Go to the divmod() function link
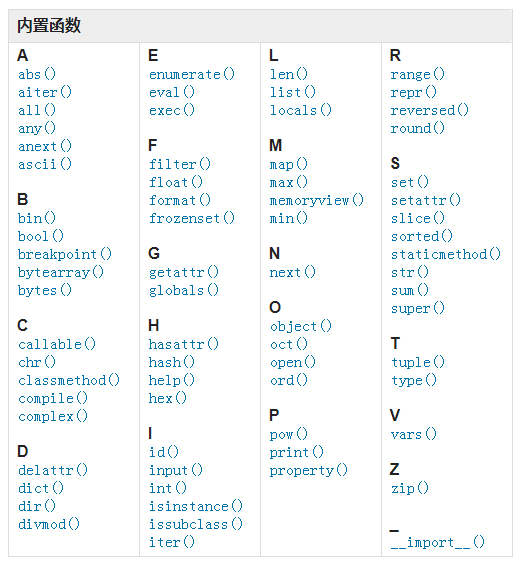 point(49,524)
